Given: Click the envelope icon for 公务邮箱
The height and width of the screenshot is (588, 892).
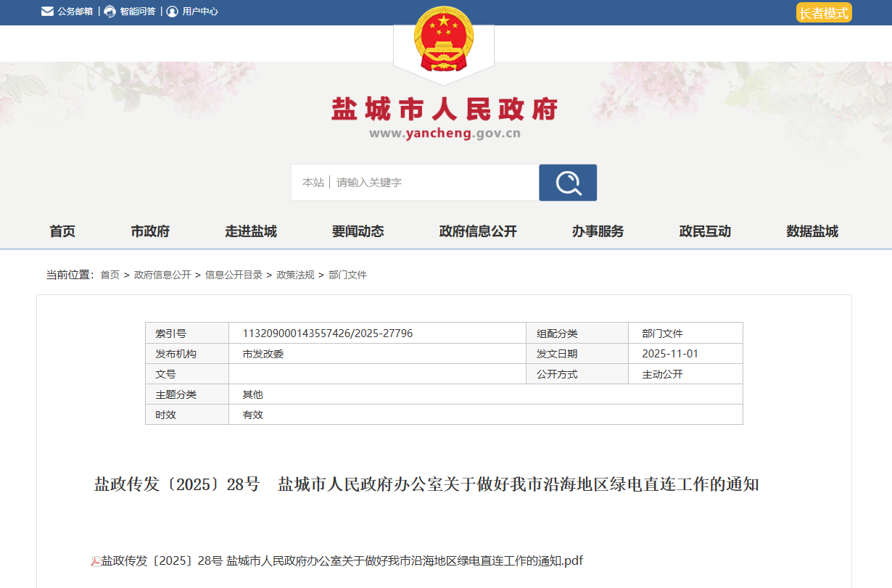Looking at the screenshot, I should (47, 12).
